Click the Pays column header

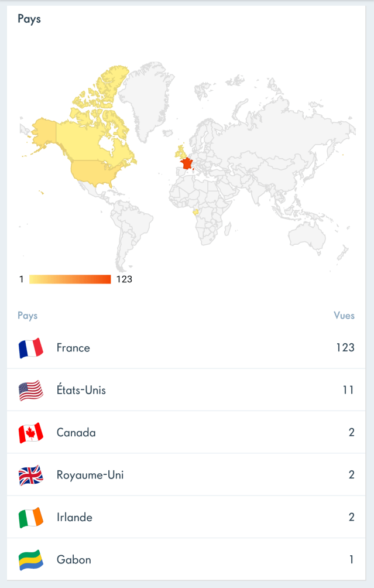28,315
